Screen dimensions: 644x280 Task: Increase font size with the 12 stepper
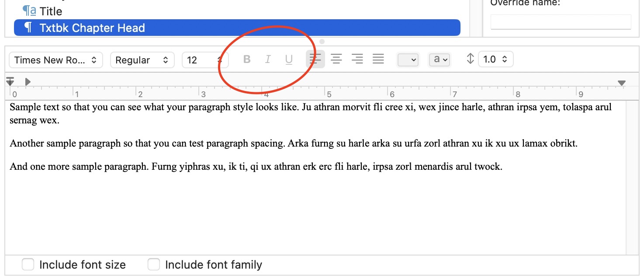pos(220,57)
